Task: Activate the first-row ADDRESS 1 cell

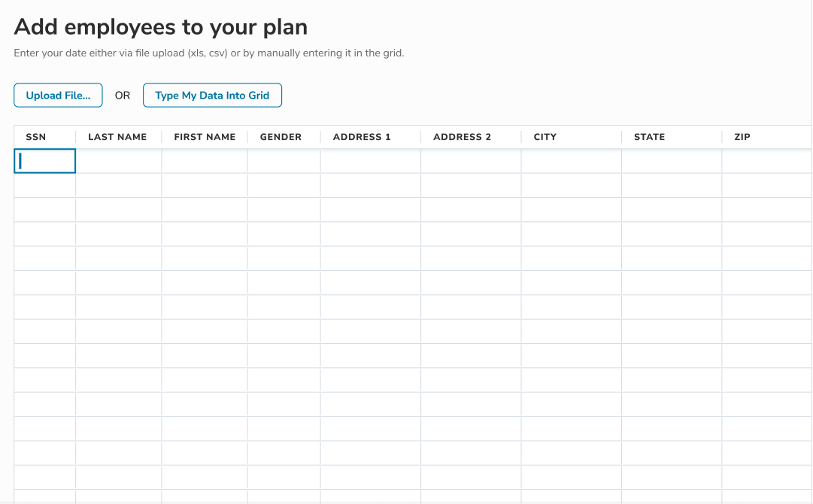Action: [371, 161]
